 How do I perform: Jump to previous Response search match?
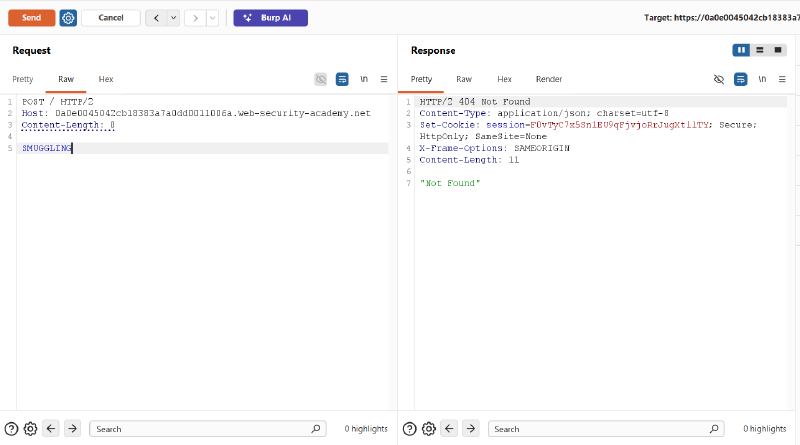[449, 429]
